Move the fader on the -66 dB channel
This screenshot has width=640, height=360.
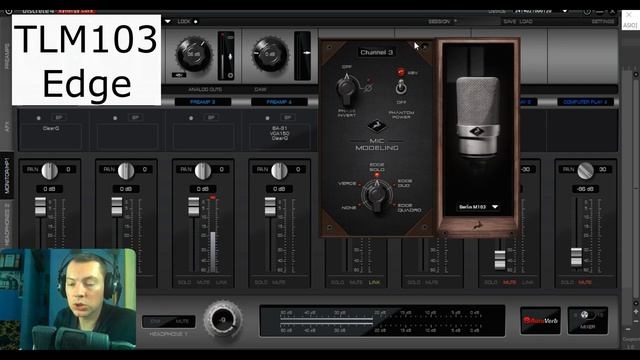(x=576, y=257)
